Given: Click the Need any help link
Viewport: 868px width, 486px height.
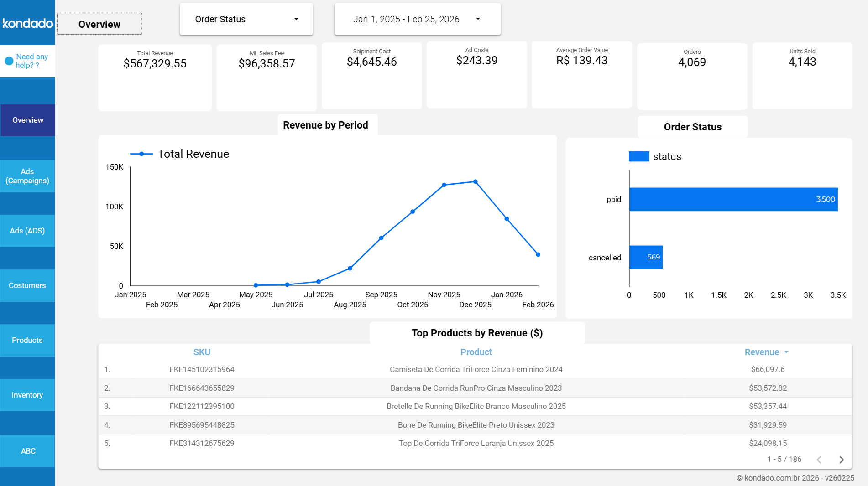Looking at the screenshot, I should click(x=31, y=61).
